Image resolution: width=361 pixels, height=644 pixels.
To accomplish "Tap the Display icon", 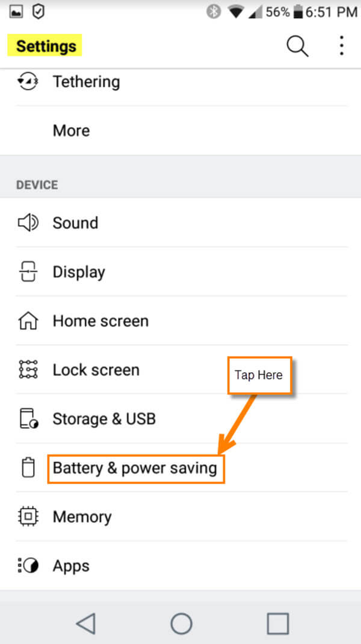I will coord(28,272).
